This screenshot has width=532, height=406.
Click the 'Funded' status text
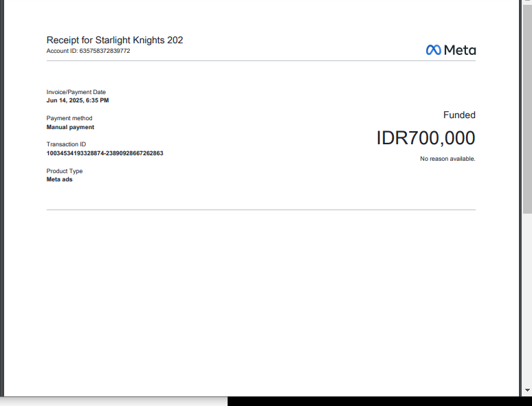459,115
